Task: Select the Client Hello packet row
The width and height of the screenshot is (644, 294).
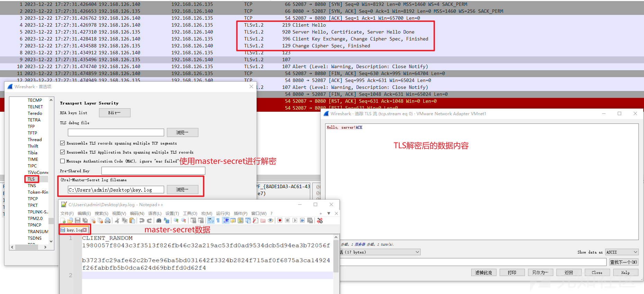Action: [322, 25]
